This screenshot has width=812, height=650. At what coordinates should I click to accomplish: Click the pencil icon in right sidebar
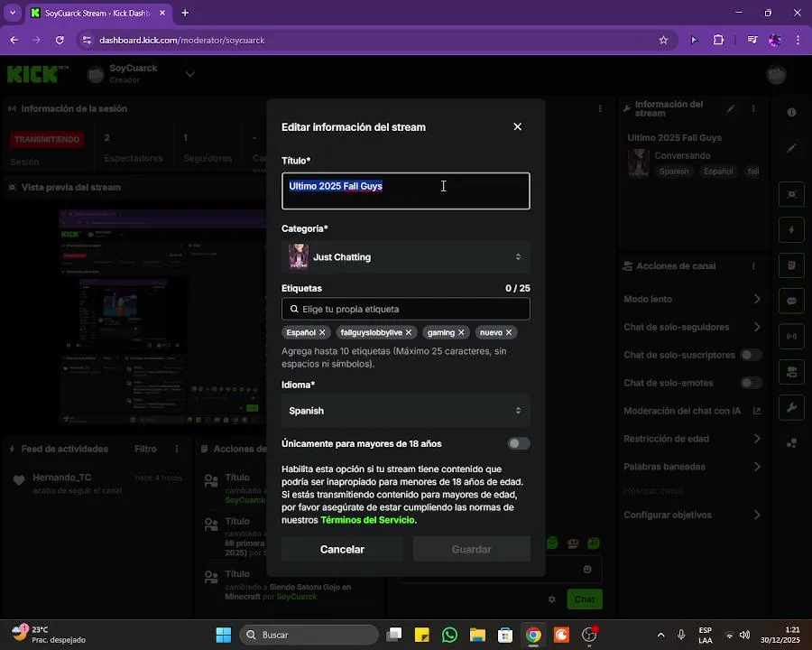(x=791, y=148)
